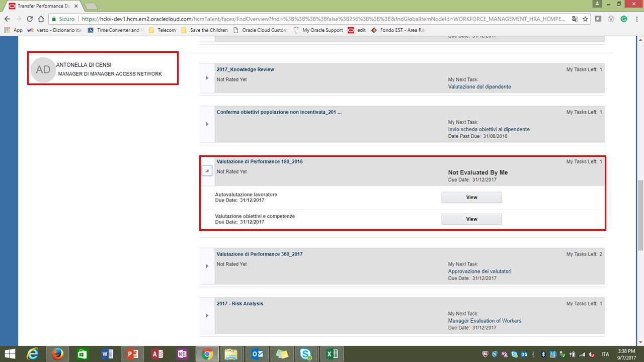Switch to PowerPoint in the taskbar
The height and width of the screenshot is (362, 644).
(x=132, y=354)
